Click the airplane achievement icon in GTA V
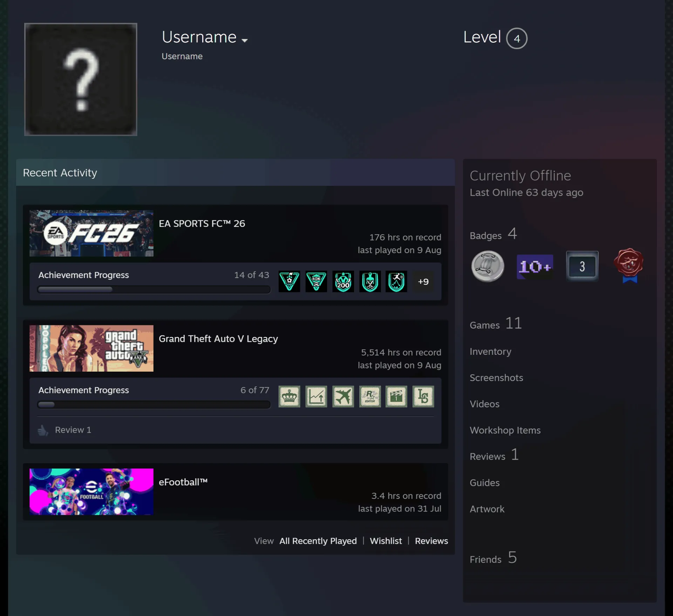The height and width of the screenshot is (616, 673). coord(343,397)
